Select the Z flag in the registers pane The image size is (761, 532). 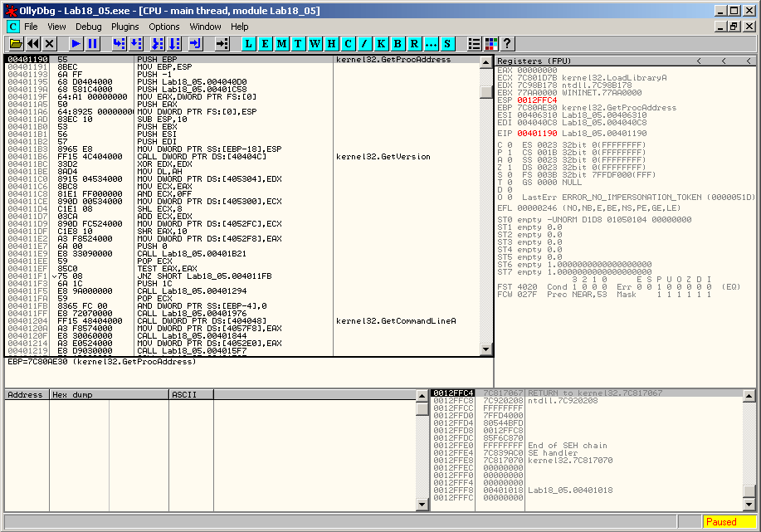click(500, 167)
